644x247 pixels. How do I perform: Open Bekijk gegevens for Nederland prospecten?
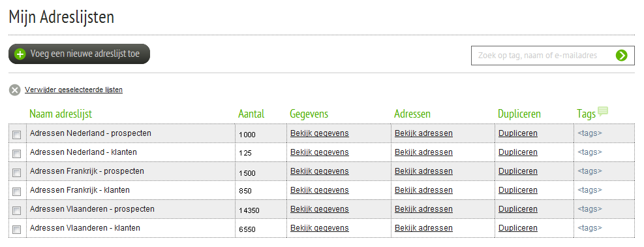pos(320,133)
